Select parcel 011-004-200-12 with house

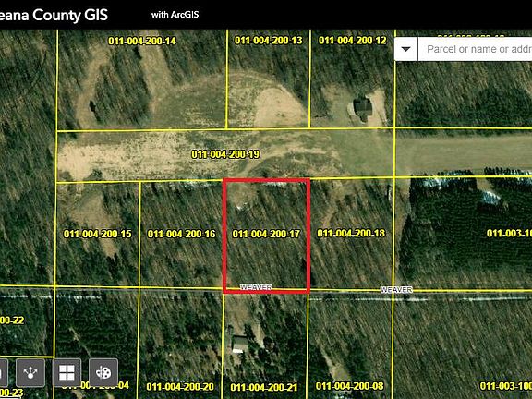353,41
